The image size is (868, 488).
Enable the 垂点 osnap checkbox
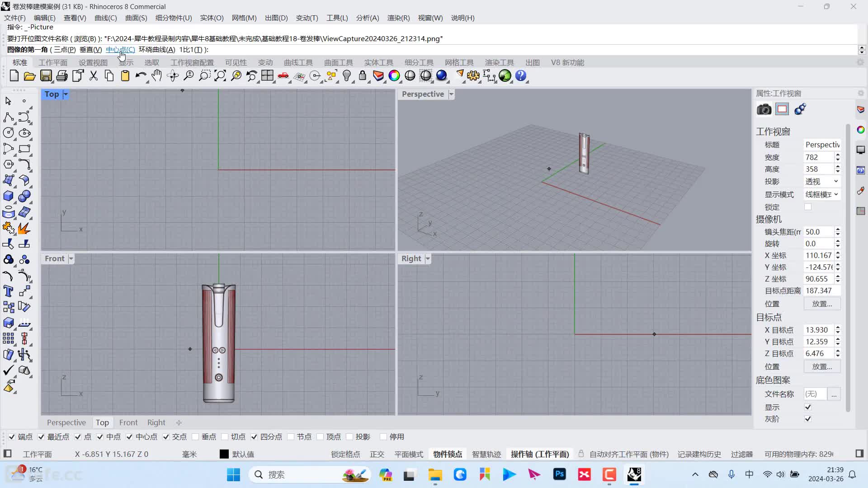tap(195, 436)
